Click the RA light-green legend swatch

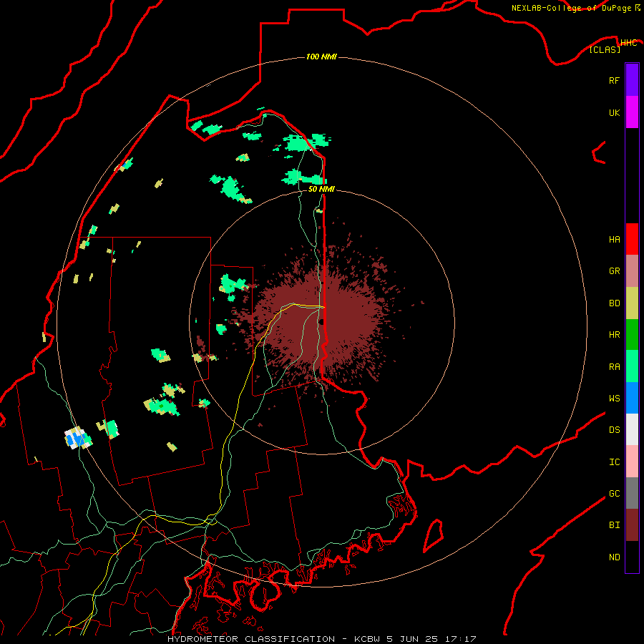(632, 366)
